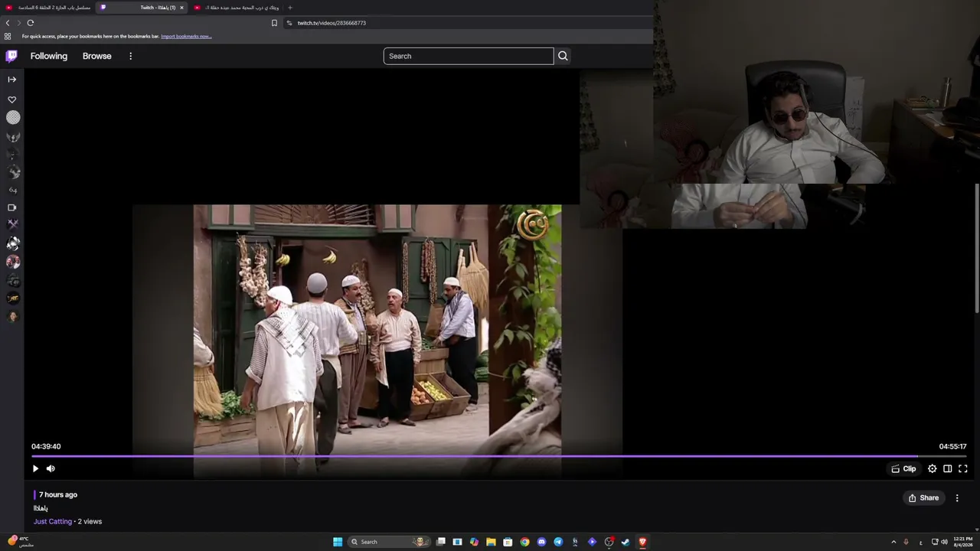Screen dimensions: 980x551
Task: Open the apps grid in bookmarks bar
Action: click(8, 36)
